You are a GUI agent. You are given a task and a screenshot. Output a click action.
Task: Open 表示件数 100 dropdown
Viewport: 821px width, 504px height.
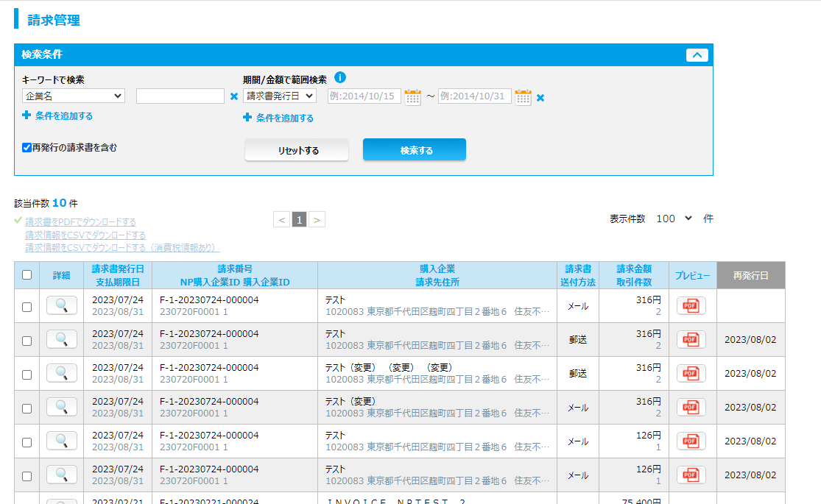click(674, 219)
